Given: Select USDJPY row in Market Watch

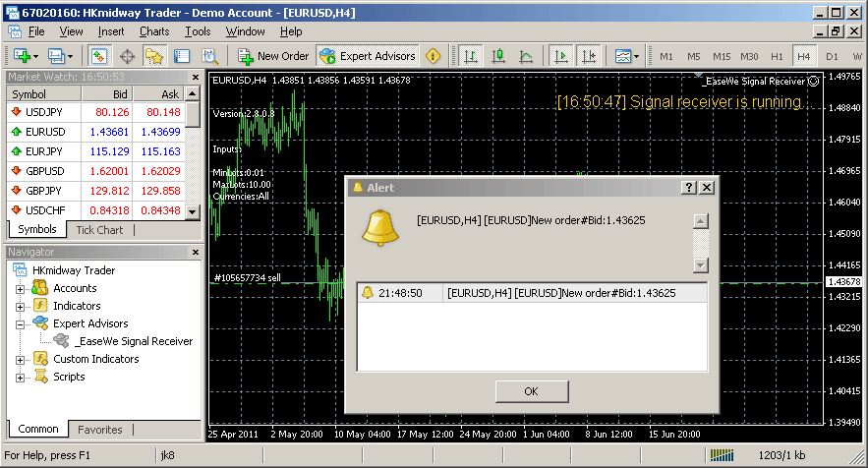Looking at the screenshot, I should coord(95,112).
